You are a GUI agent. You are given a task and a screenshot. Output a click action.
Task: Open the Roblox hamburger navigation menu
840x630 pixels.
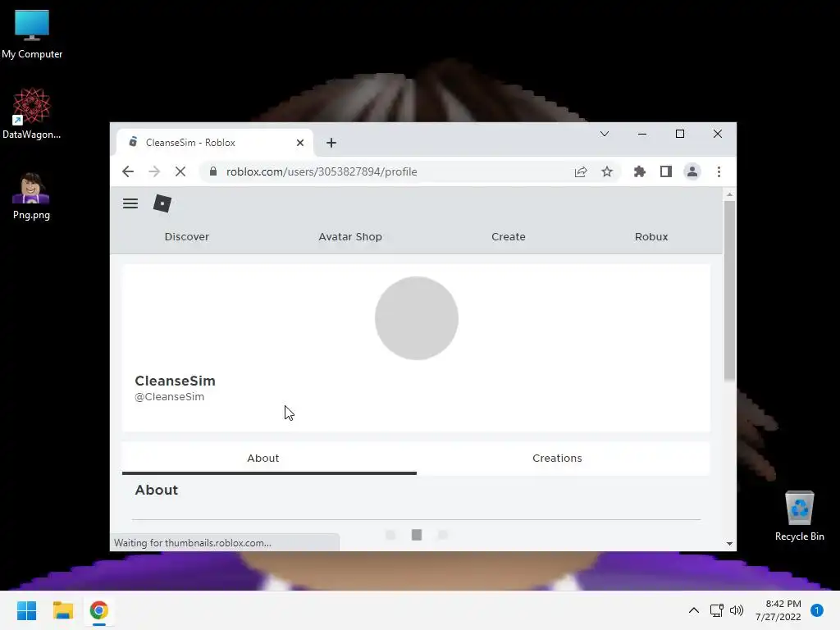click(130, 203)
